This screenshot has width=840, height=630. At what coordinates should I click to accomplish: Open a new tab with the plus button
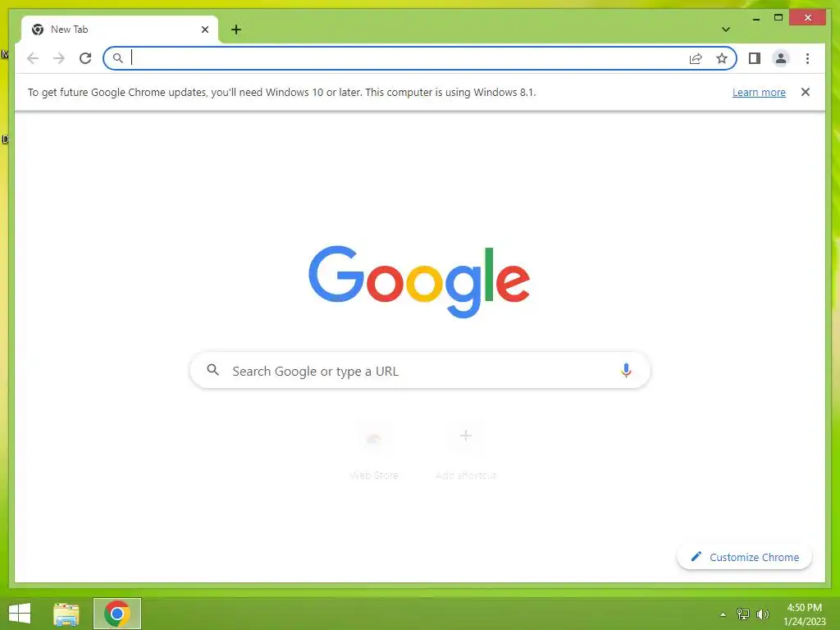click(x=236, y=30)
